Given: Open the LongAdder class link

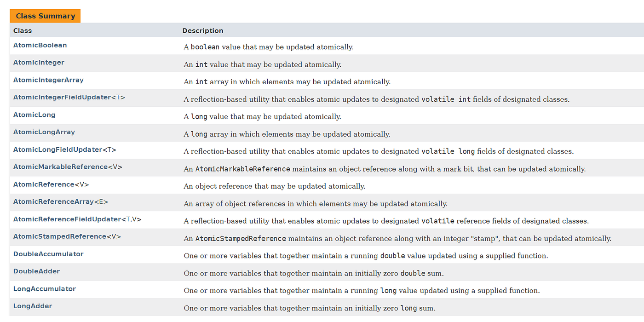Looking at the screenshot, I should pos(33,306).
